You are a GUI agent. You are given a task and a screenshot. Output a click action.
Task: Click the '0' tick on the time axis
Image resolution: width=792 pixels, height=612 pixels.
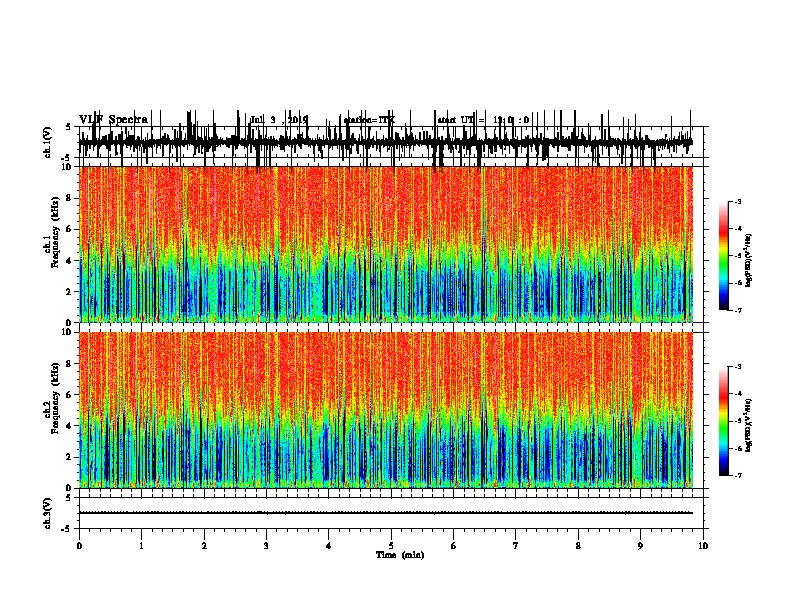click(79, 546)
